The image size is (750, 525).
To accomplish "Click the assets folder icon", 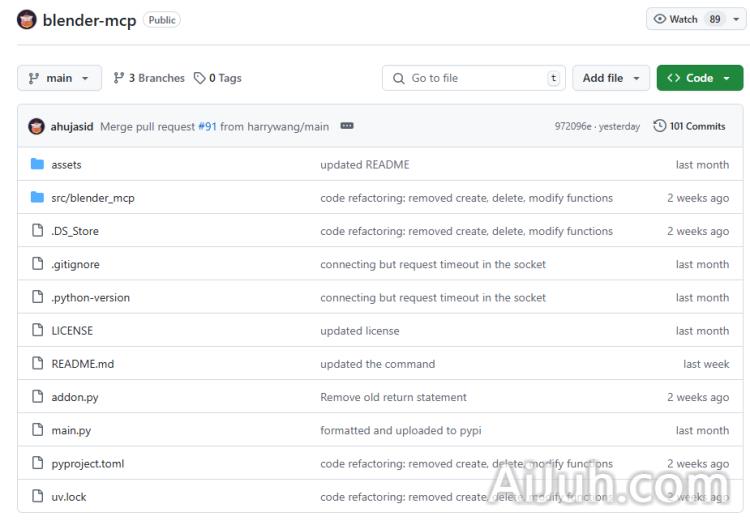I will 38,164.
